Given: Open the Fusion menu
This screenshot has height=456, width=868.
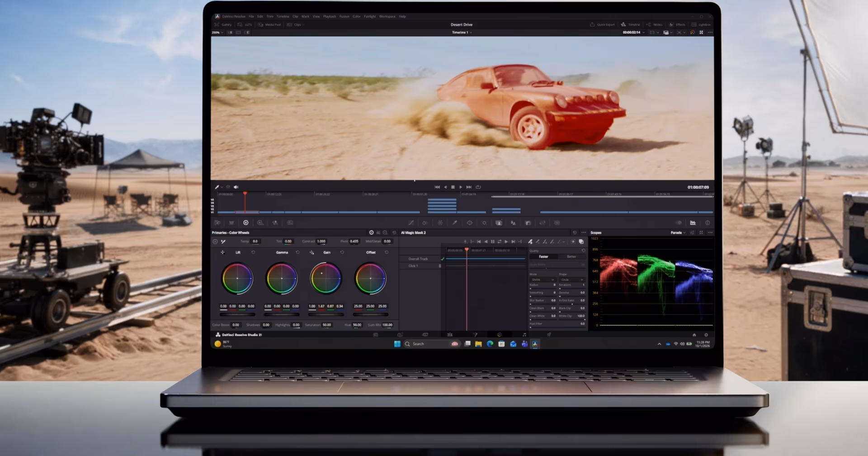Looking at the screenshot, I should coord(344,16).
